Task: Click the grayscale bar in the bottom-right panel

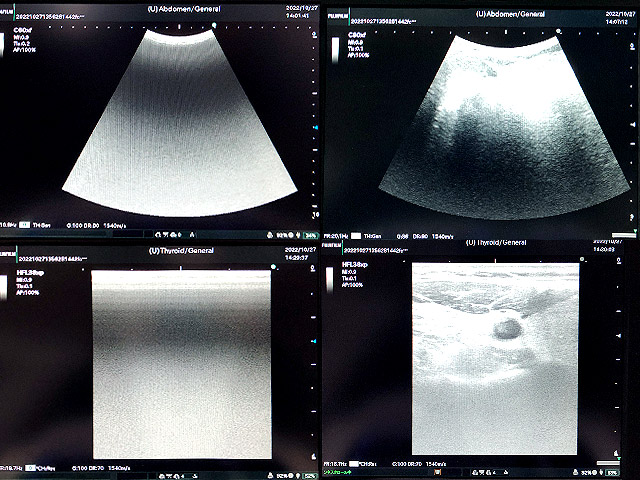Action: pos(329,280)
